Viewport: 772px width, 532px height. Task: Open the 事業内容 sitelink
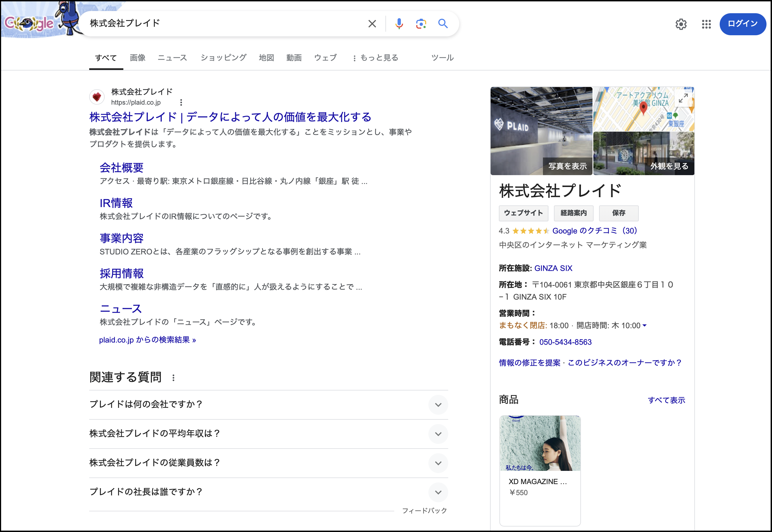(x=122, y=238)
